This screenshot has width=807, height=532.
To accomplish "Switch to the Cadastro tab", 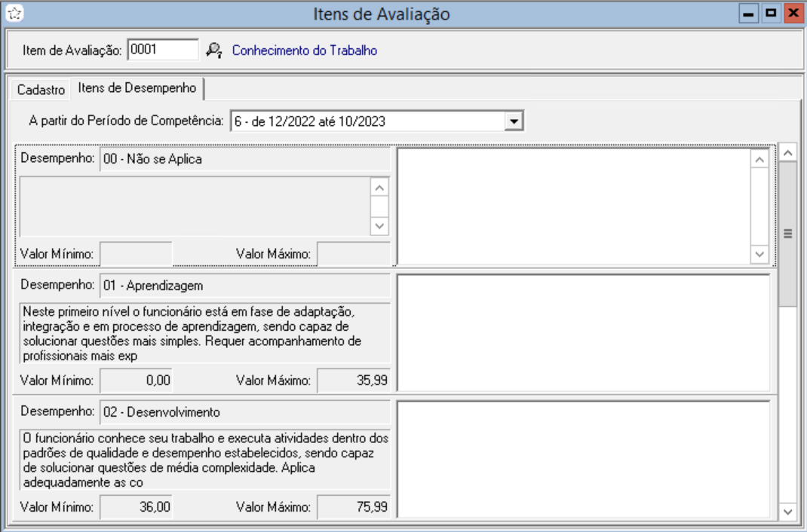I will click(41, 89).
